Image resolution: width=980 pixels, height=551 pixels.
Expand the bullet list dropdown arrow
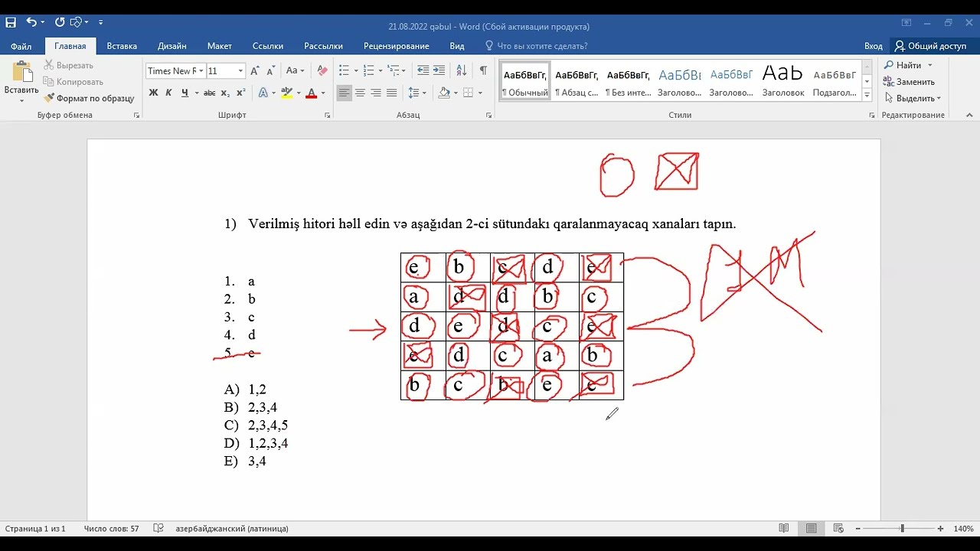[354, 70]
